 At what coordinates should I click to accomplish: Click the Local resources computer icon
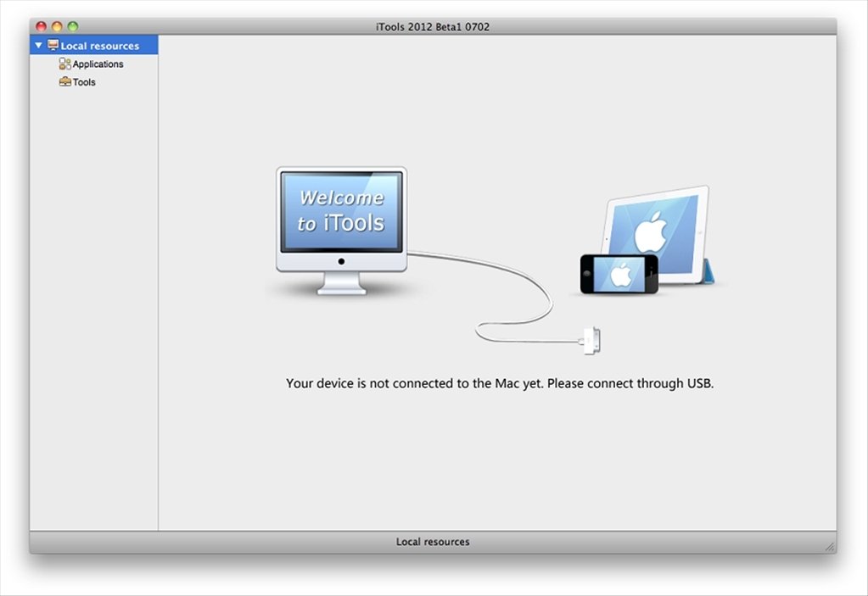click(53, 45)
